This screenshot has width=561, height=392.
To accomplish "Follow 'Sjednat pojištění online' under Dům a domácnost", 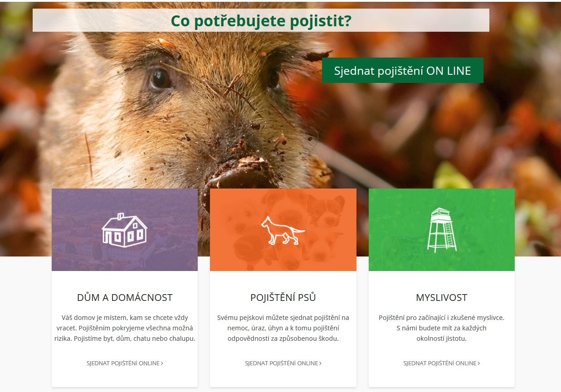I will tap(125, 363).
